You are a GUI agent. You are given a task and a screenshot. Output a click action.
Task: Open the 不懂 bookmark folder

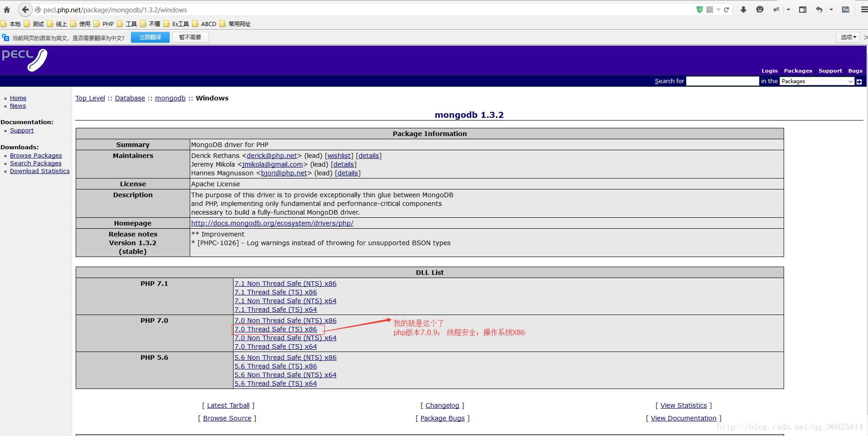coord(150,24)
